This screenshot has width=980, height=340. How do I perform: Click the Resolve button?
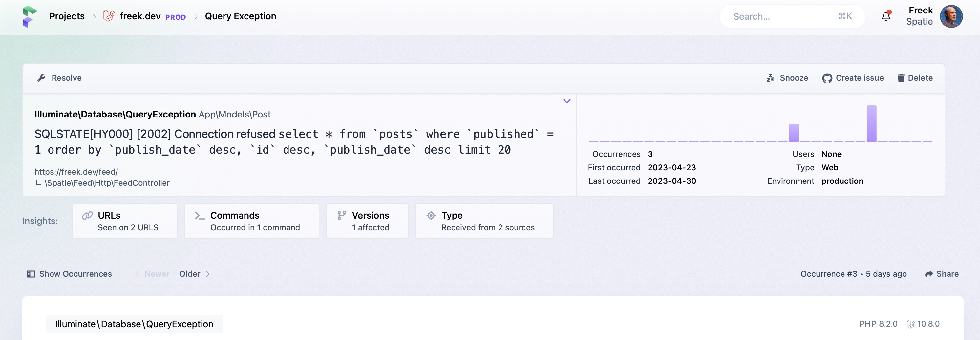[x=59, y=78]
